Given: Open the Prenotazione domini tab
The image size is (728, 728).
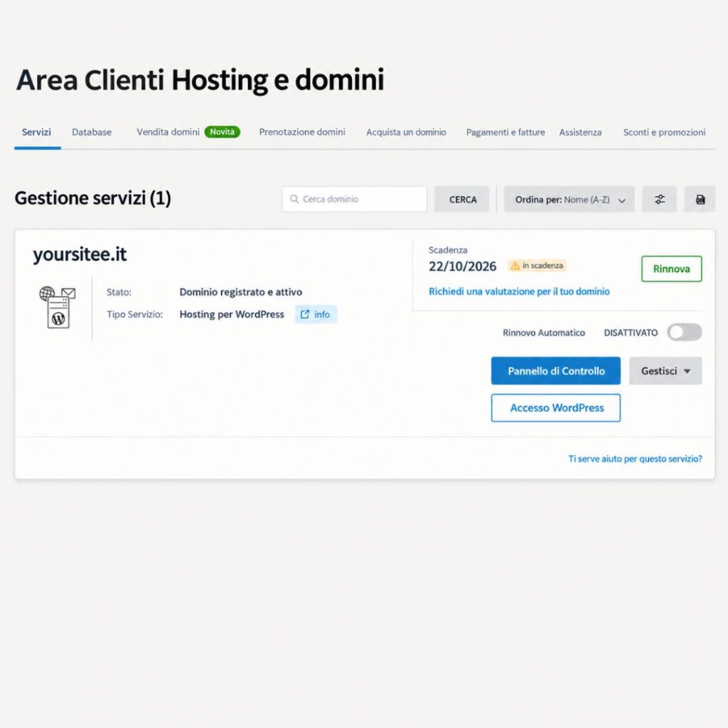Looking at the screenshot, I should point(302,132).
